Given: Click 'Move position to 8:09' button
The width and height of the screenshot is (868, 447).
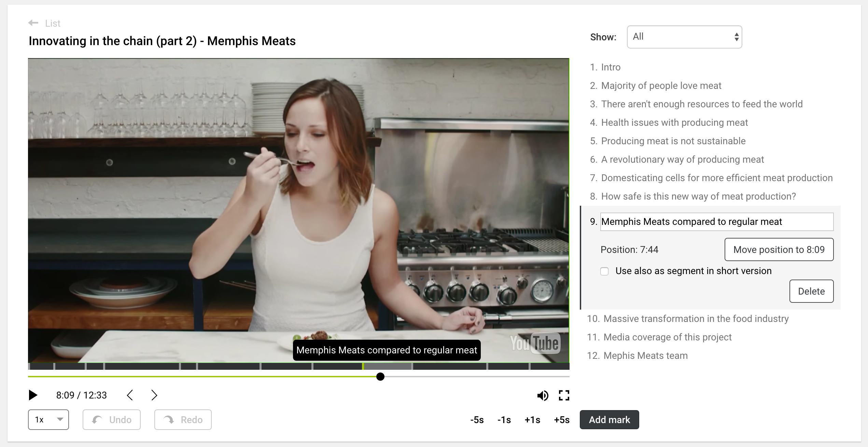Looking at the screenshot, I should 779,249.
